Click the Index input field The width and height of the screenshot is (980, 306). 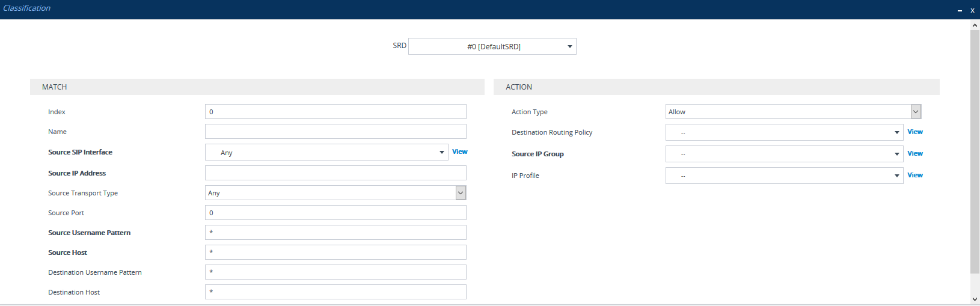click(x=335, y=112)
